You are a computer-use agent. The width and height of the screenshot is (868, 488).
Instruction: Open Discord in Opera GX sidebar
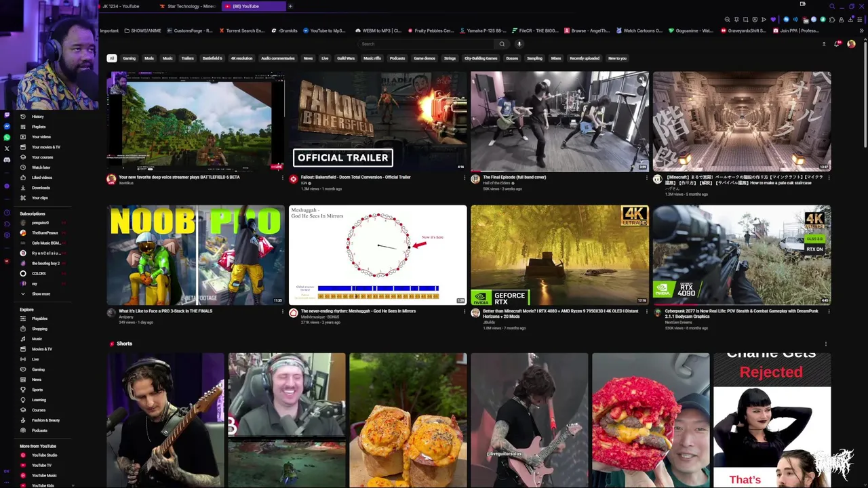point(7,160)
